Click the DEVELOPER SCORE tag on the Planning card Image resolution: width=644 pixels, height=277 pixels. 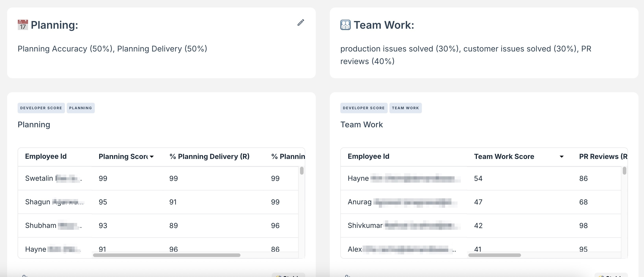pos(41,108)
